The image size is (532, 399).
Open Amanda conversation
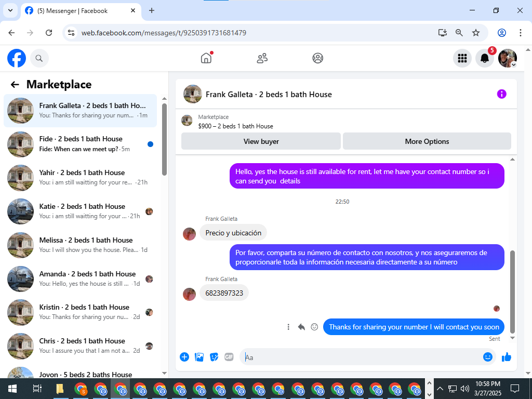click(81, 279)
